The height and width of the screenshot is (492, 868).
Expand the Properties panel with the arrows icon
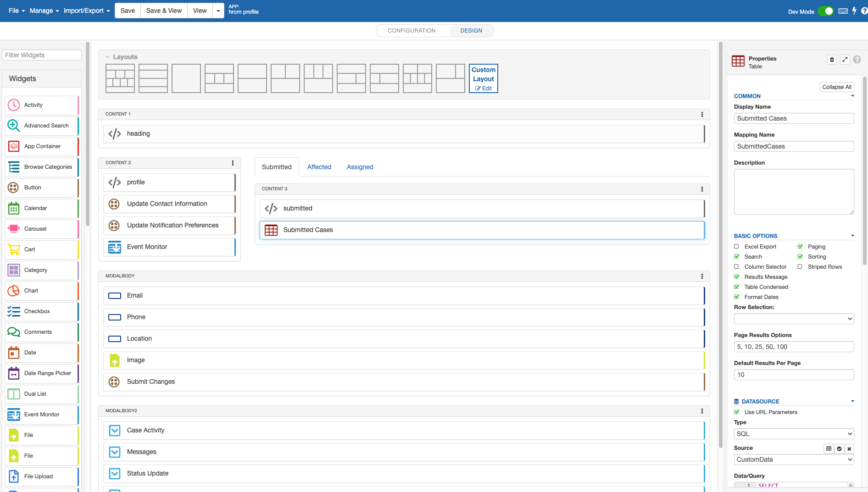(x=845, y=60)
